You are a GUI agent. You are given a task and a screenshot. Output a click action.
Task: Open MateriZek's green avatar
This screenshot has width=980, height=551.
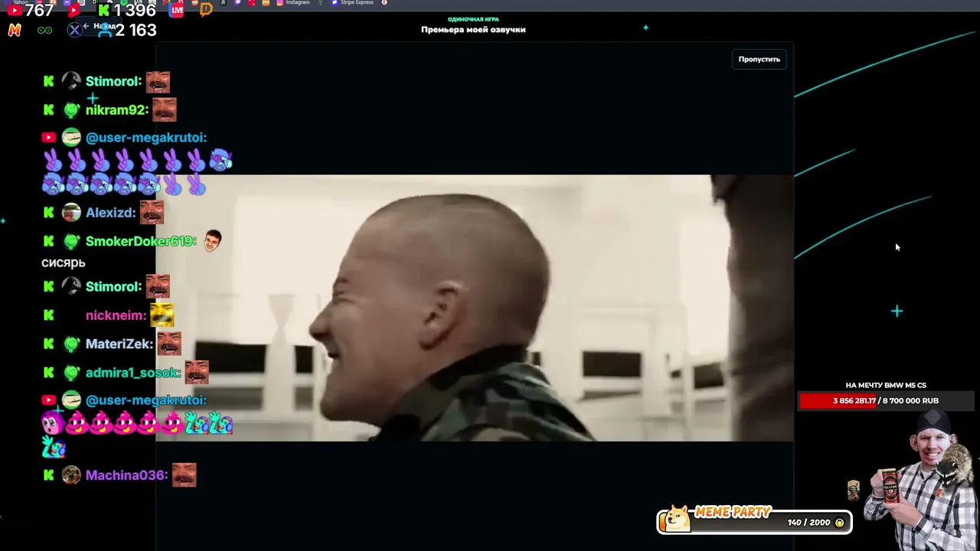[71, 344]
